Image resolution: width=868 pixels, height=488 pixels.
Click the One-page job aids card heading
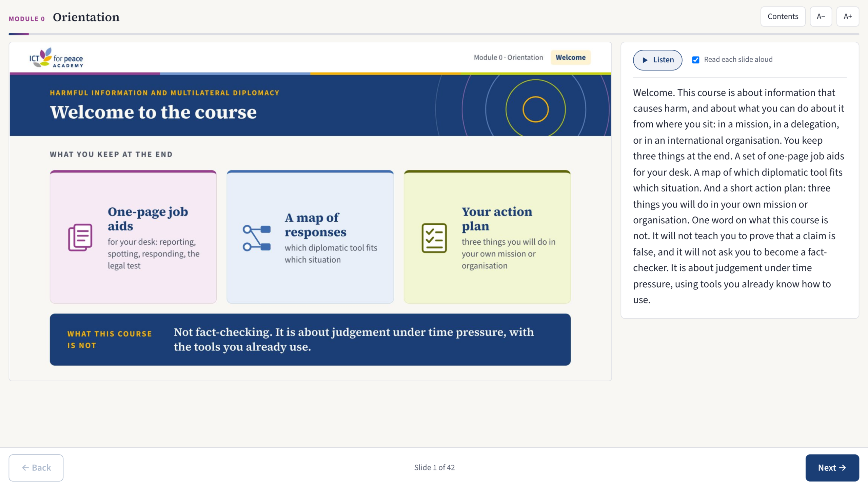pos(148,219)
